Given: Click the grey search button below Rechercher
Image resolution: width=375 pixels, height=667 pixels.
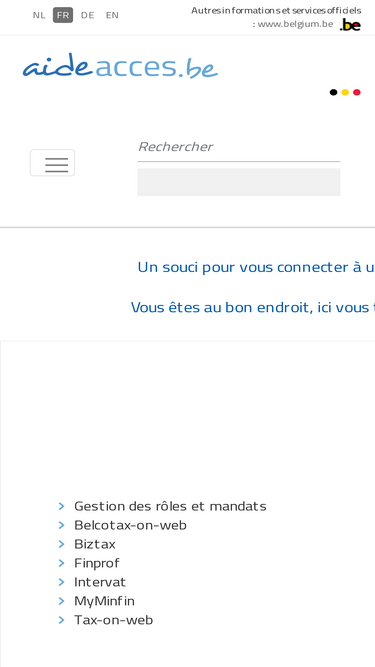Looking at the screenshot, I should click(x=239, y=182).
